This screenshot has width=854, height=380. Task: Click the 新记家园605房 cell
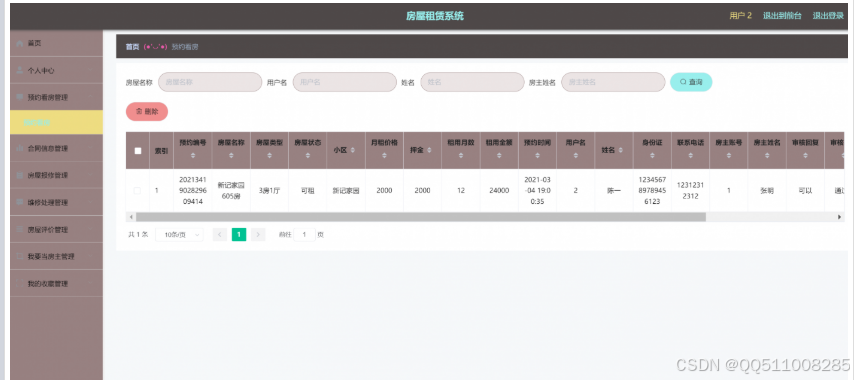click(x=231, y=191)
